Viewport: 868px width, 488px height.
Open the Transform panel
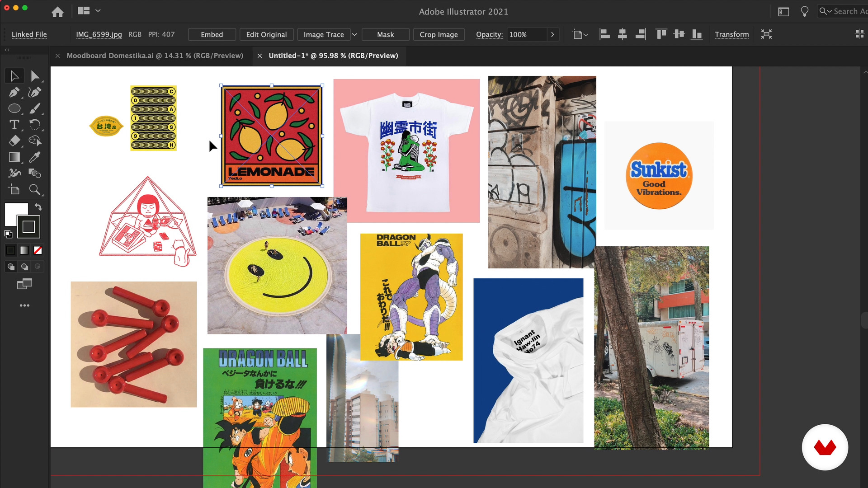[731, 34]
